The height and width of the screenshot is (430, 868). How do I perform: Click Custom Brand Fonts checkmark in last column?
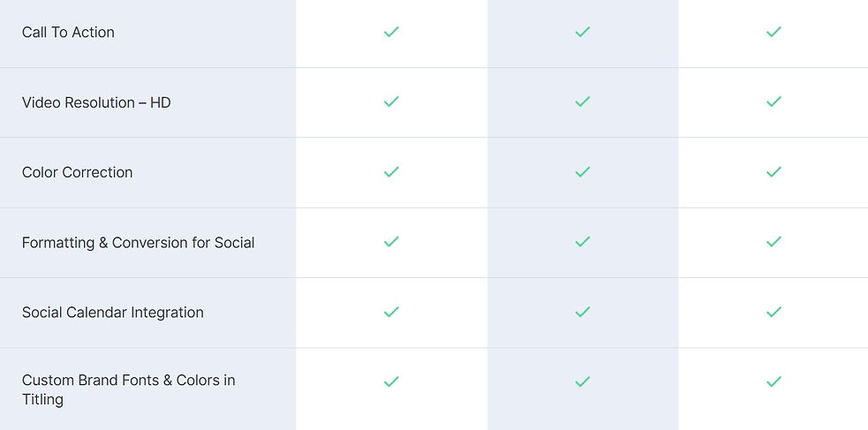pos(774,381)
